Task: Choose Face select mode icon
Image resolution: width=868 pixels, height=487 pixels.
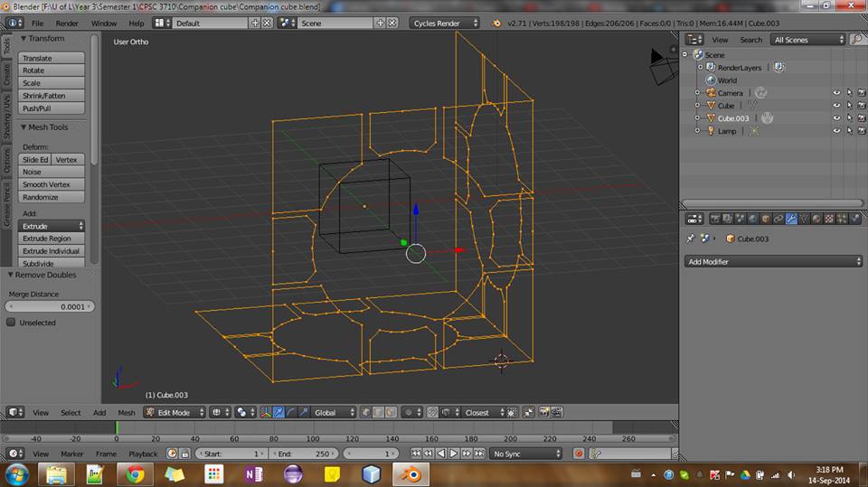Action: (x=391, y=412)
